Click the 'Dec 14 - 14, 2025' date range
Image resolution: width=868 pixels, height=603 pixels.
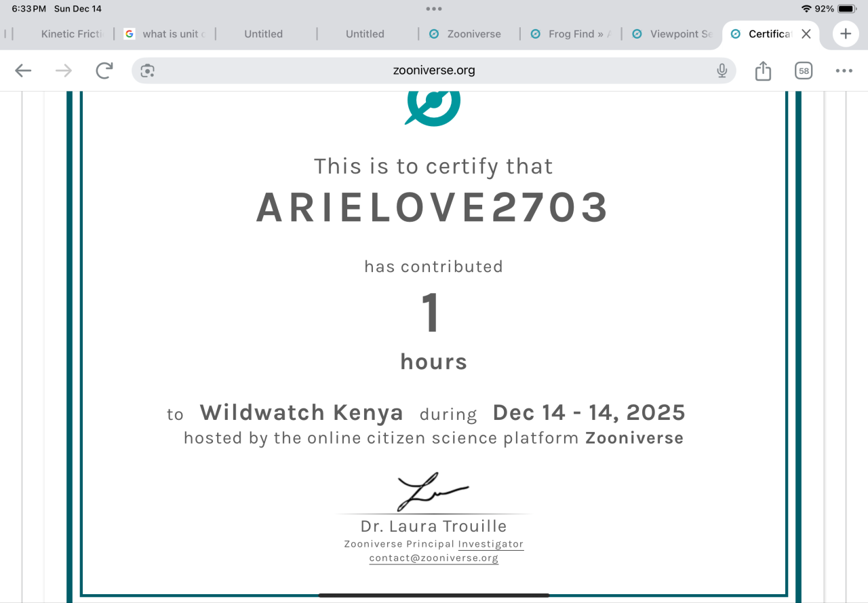click(589, 412)
